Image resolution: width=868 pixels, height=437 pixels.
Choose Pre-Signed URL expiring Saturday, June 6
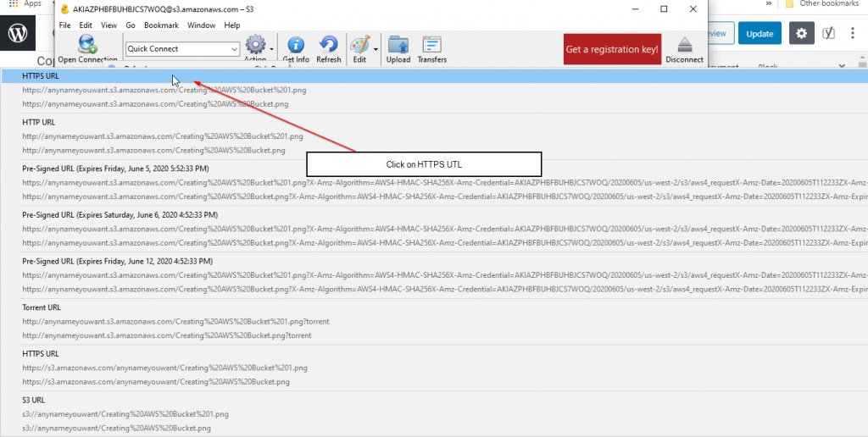(120, 214)
